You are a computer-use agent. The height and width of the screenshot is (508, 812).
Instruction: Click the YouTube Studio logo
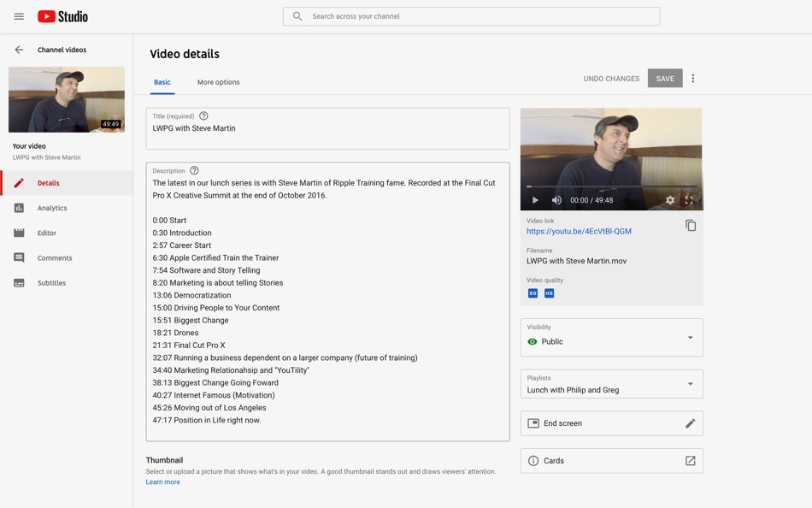click(62, 16)
